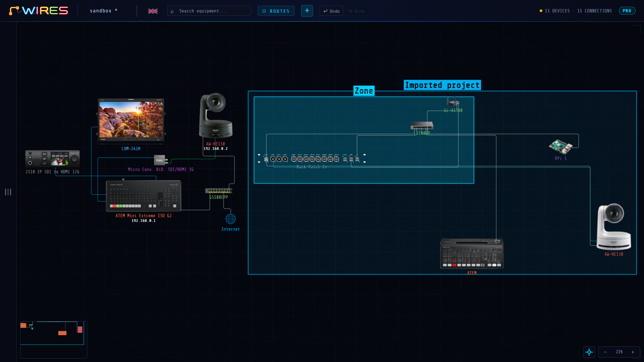Click the 192.168.0.2 IP address label
This screenshot has width=644, height=362.
[215, 149]
